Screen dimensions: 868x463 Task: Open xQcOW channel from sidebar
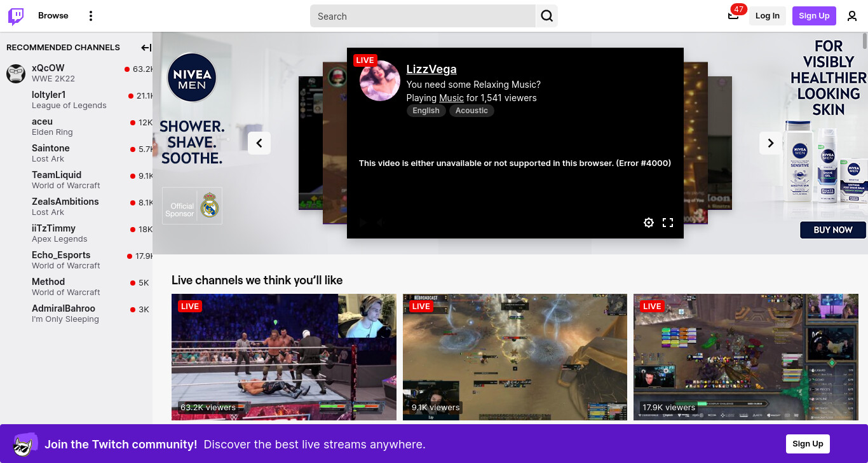(76, 73)
